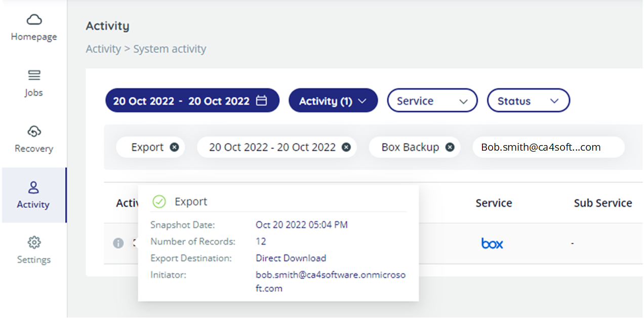The width and height of the screenshot is (644, 318).
Task: Click the Activity page heading
Action: coord(107,26)
